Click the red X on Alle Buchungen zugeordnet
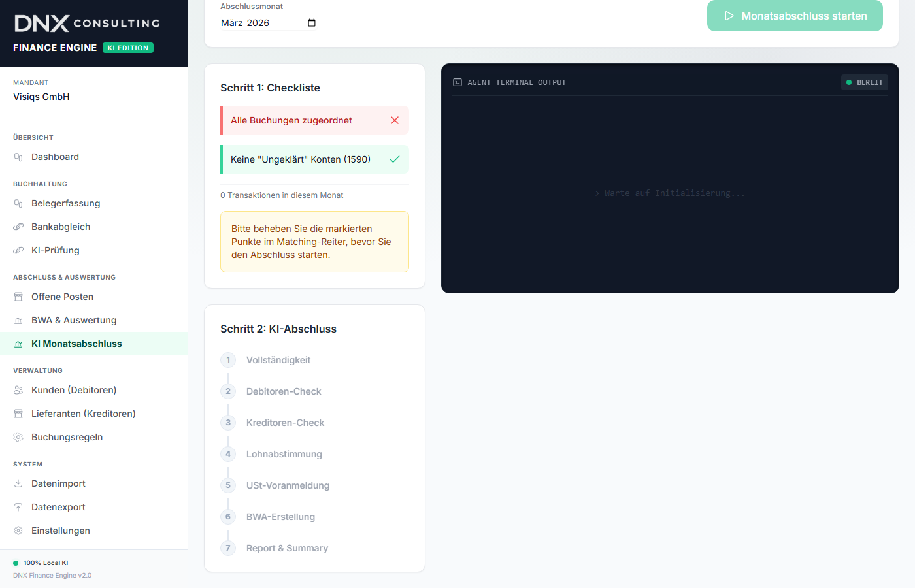915x588 pixels. (395, 120)
